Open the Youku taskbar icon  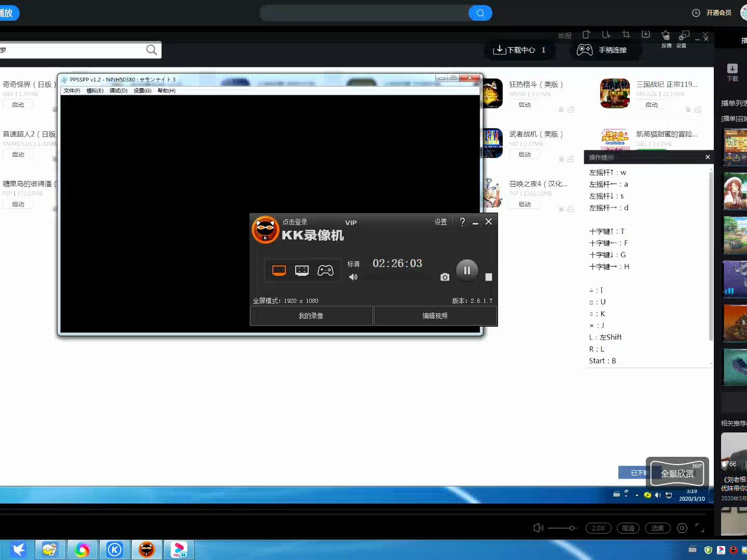[179, 550]
